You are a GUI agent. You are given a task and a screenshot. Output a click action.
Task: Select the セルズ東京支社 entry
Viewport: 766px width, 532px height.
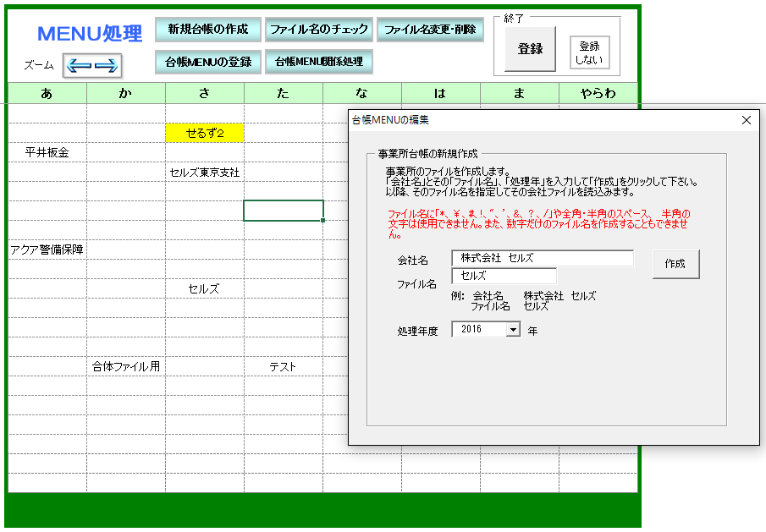(x=205, y=172)
